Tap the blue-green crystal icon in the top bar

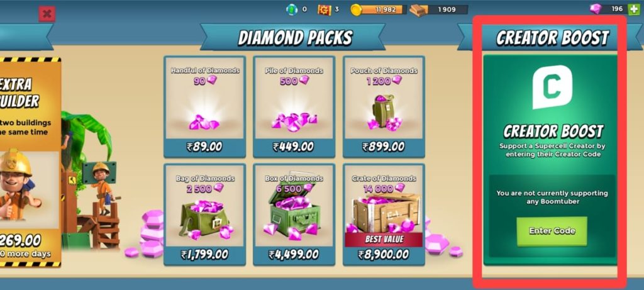pos(292,9)
